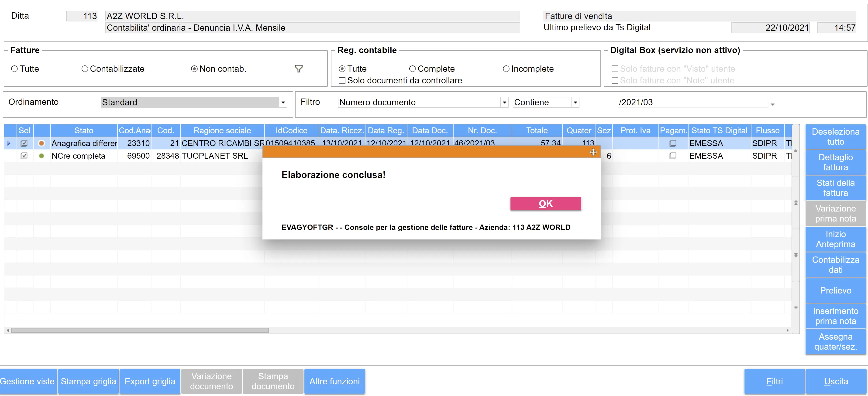
Task: Open the Contiene condition dropdown
Action: [575, 102]
